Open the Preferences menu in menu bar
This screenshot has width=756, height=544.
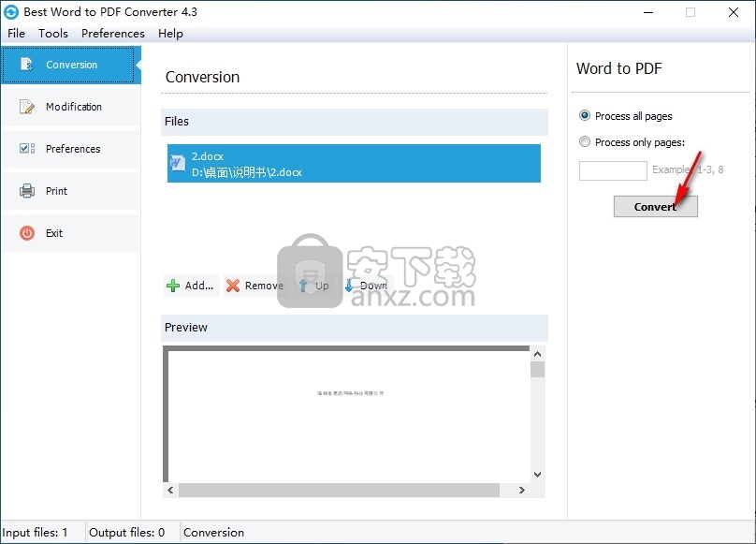click(113, 34)
